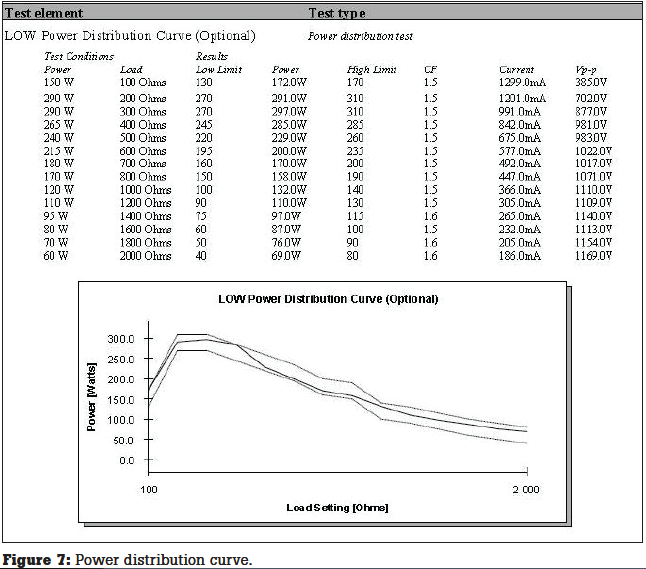Click the Power [Watts] y-axis label

pyautogui.click(x=91, y=395)
